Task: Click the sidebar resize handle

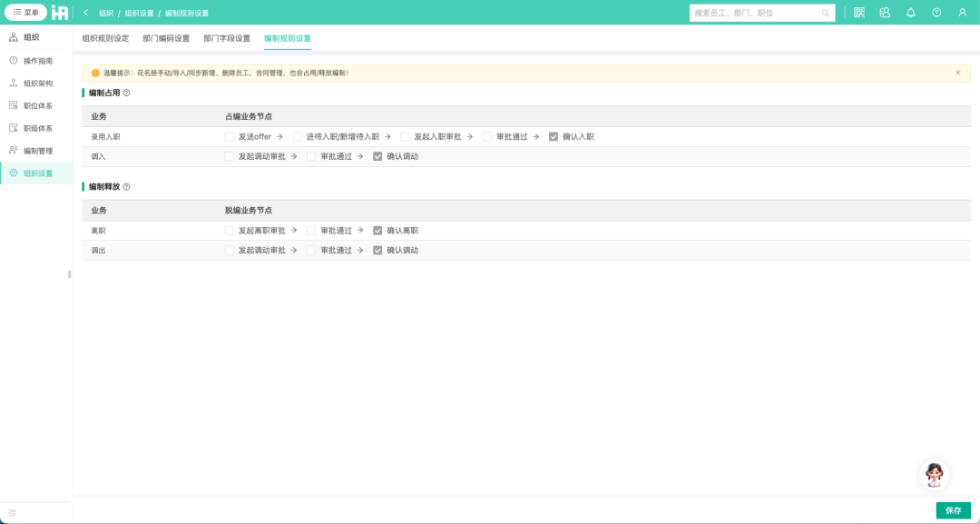Action: [70, 274]
